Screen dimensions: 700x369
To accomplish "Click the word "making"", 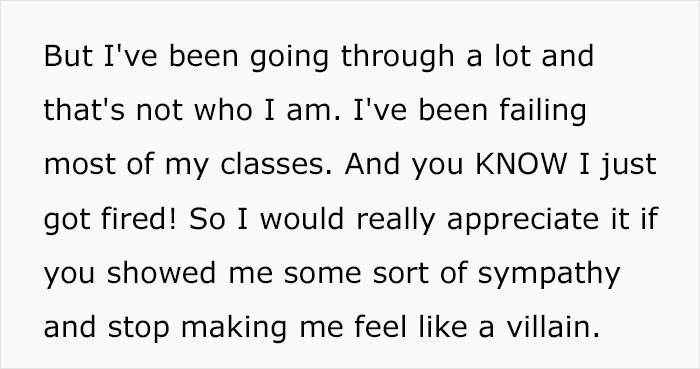I will tap(234, 330).
